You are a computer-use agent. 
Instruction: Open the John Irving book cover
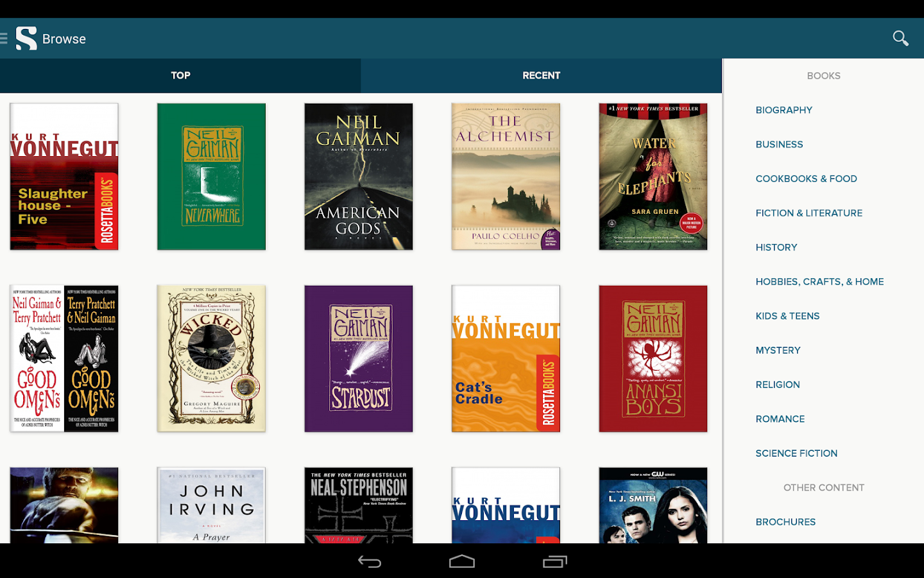[211, 505]
